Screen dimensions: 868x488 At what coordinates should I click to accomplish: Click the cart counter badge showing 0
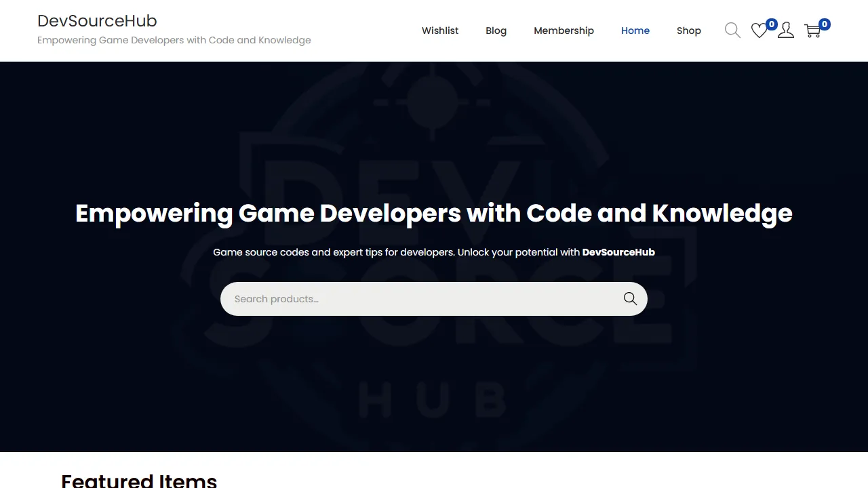(824, 24)
